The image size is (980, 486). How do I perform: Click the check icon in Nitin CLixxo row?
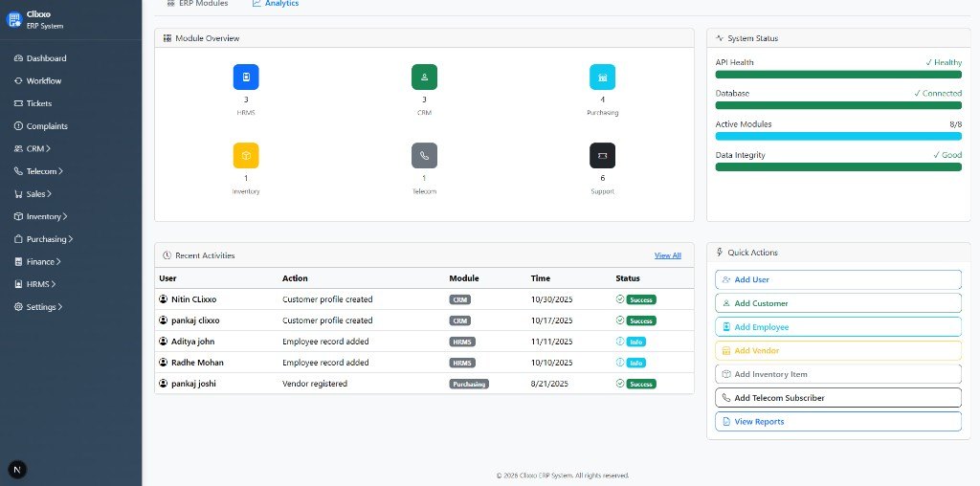tap(620, 299)
